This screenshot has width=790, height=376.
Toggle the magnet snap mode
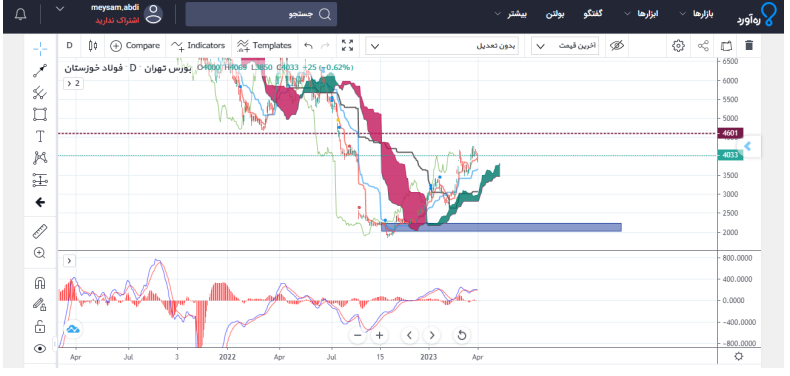coord(40,283)
